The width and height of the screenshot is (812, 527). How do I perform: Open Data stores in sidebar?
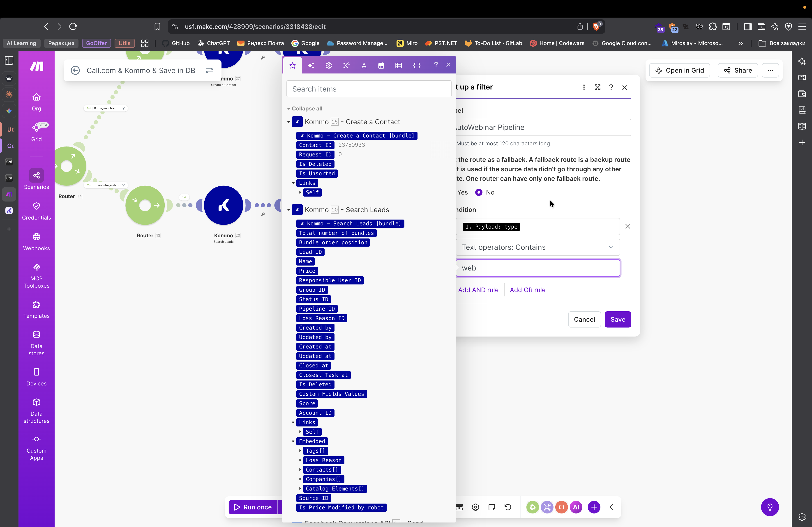[x=36, y=343]
